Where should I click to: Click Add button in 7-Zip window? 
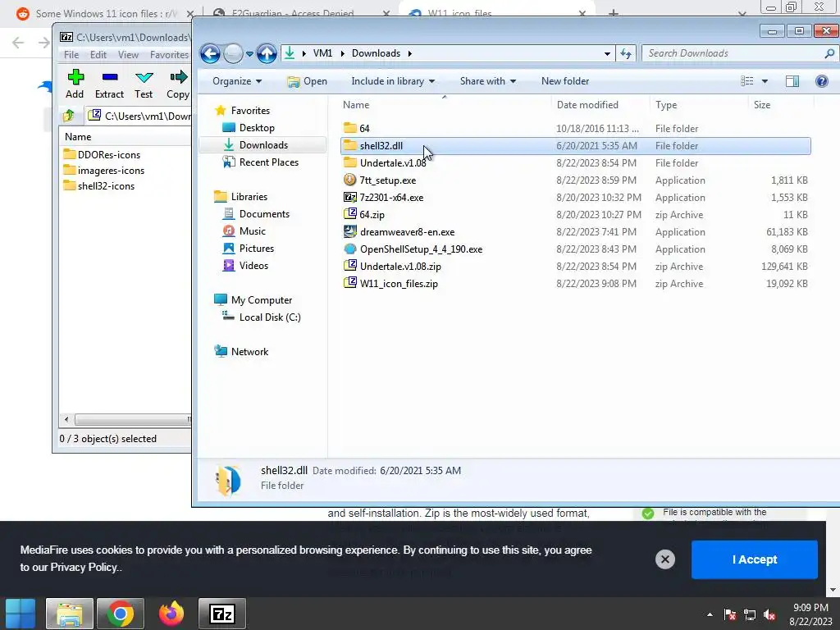pyautogui.click(x=75, y=84)
